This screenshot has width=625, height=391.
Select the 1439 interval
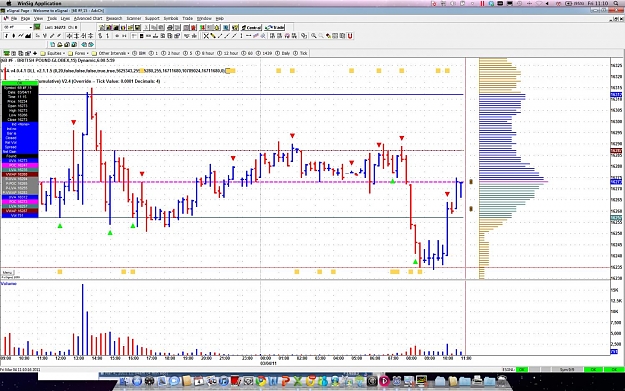pos(264,53)
